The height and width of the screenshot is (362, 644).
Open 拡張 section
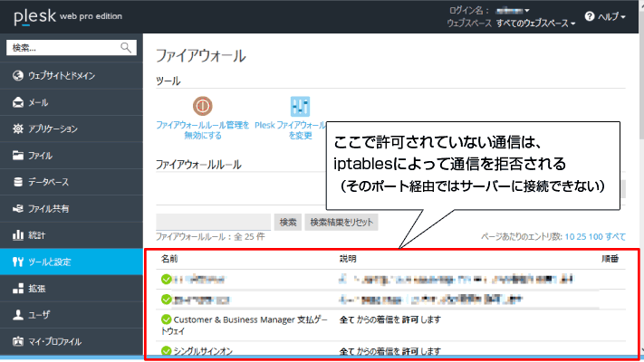72,289
